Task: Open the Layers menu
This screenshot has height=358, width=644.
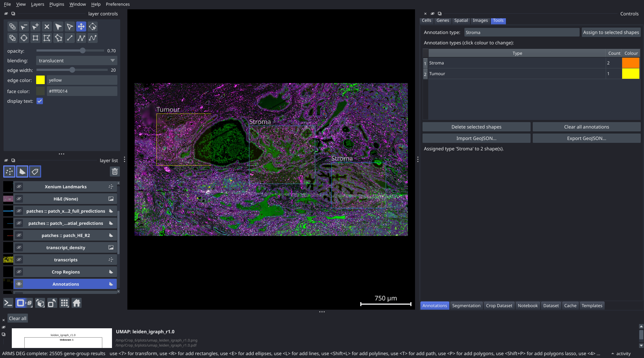Action: tap(38, 4)
